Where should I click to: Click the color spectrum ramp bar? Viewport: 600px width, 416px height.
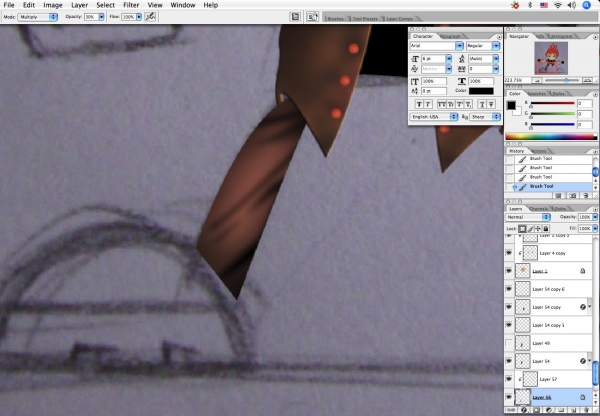pos(551,137)
